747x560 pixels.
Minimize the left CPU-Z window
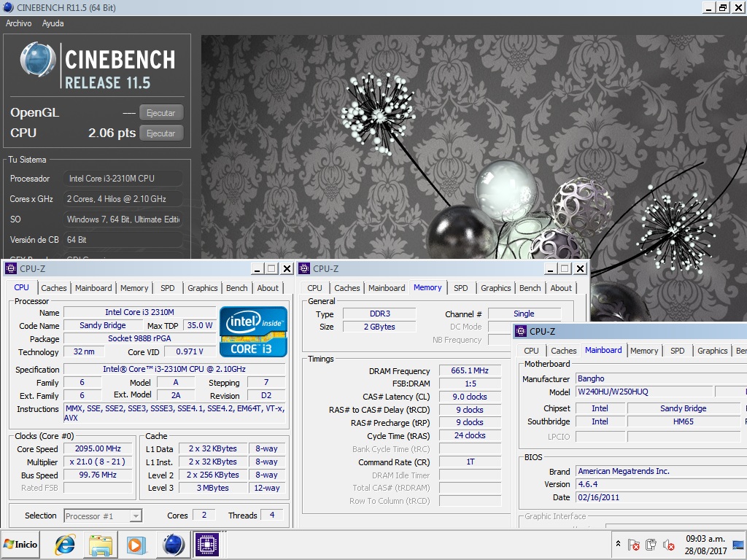(258, 269)
